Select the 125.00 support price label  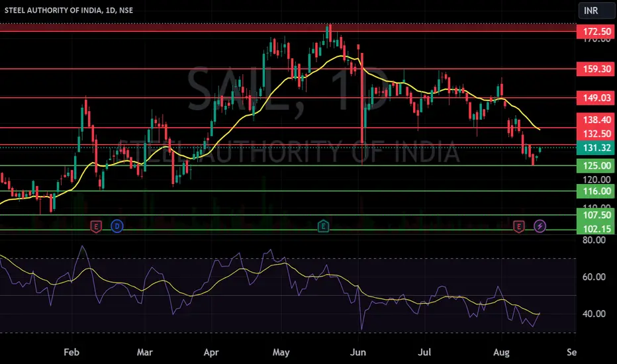tap(595, 165)
